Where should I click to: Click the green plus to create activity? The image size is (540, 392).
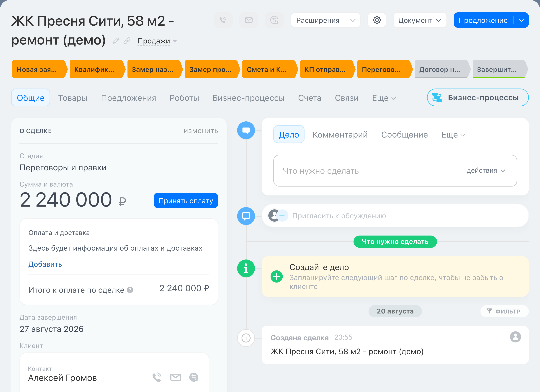[277, 277]
